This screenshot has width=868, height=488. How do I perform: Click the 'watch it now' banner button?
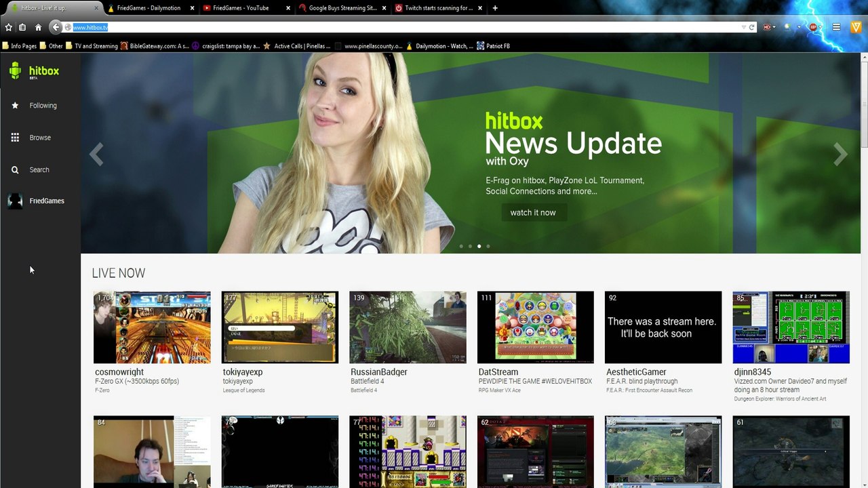(x=533, y=212)
